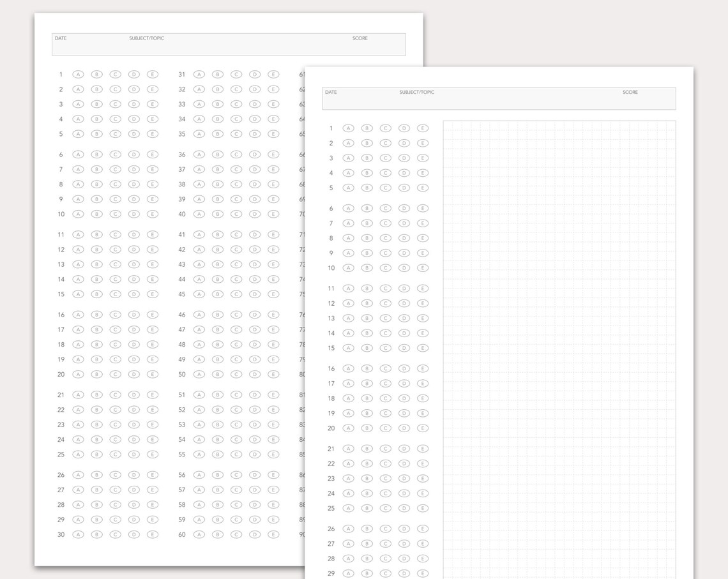Mark bubble C for question 10 on the left sheet
Viewport: 728px width, 579px height.
tap(115, 214)
